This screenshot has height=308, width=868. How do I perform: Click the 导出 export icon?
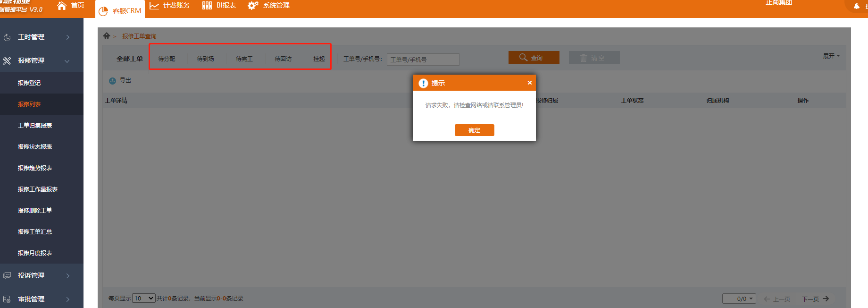coord(112,81)
